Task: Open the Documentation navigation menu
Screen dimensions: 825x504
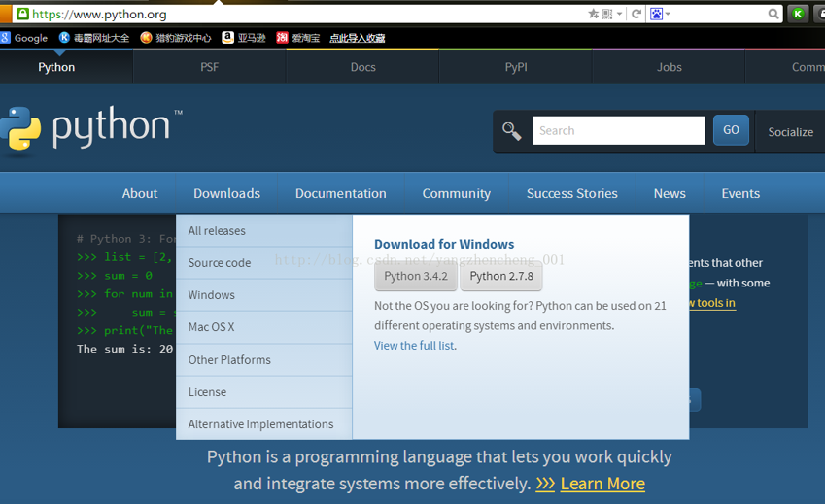Action: pyautogui.click(x=341, y=193)
